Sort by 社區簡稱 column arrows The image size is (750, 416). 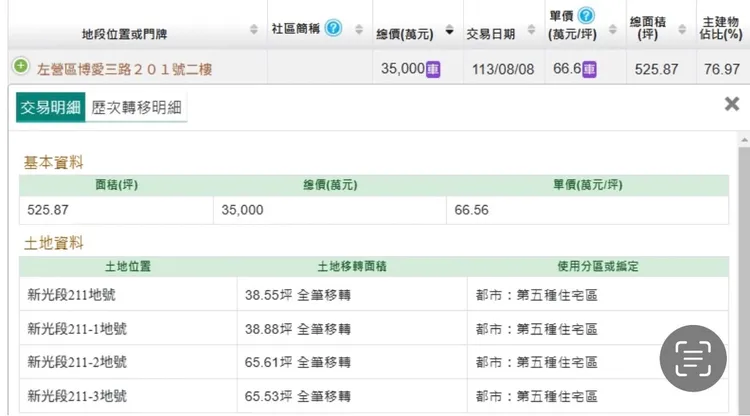[359, 29]
